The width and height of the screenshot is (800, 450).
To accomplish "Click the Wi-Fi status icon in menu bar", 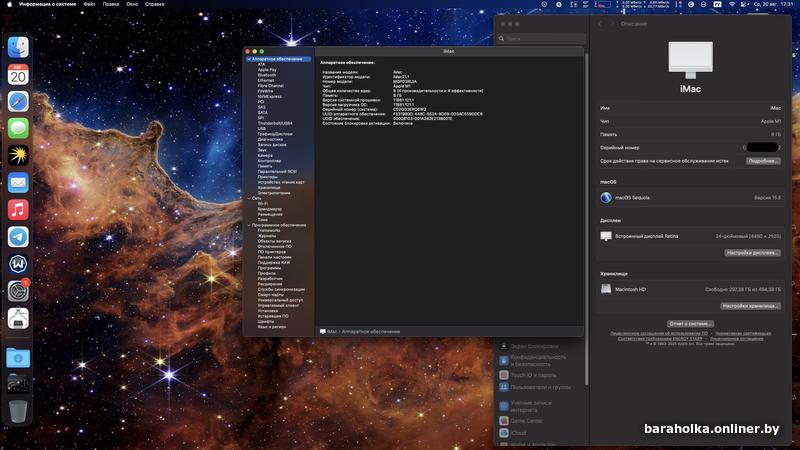I will [732, 4].
